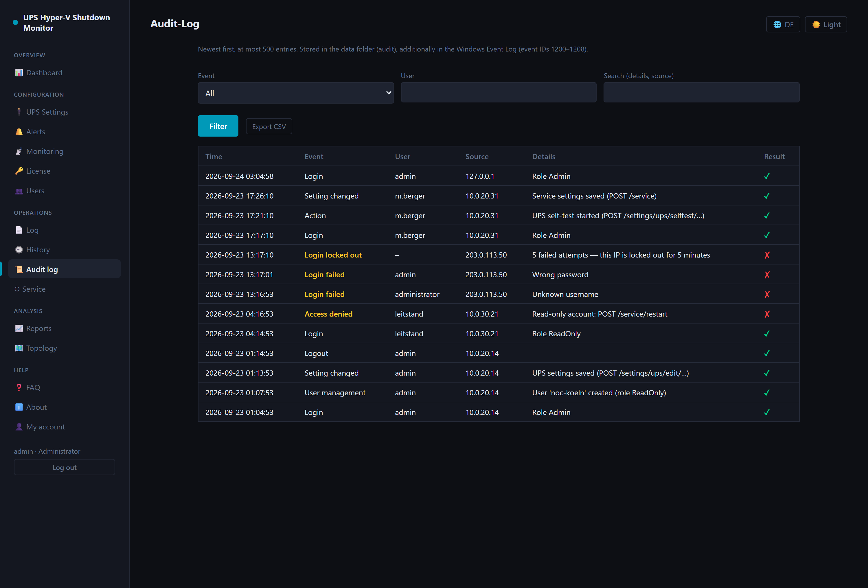Click the Event column header
This screenshot has height=588, width=868.
(314, 157)
